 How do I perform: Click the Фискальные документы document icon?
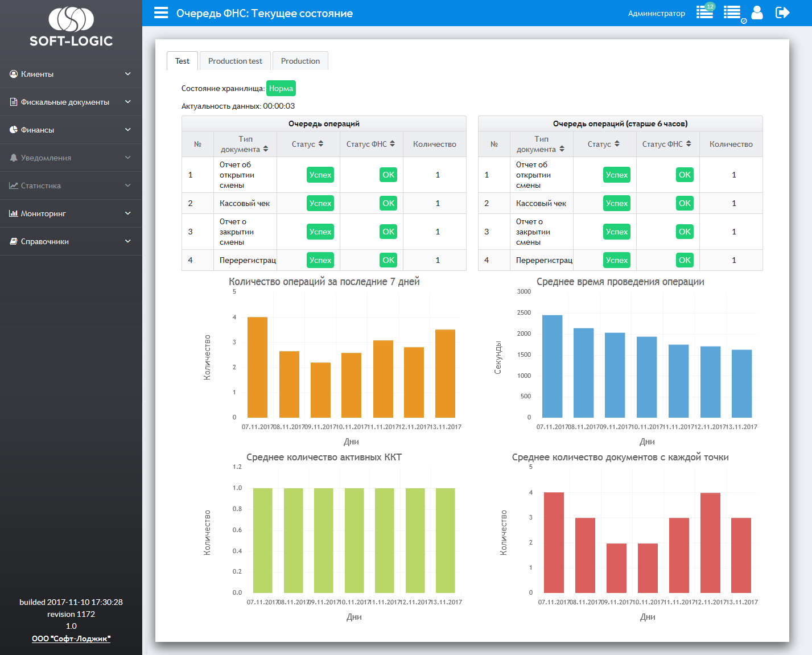tap(14, 102)
